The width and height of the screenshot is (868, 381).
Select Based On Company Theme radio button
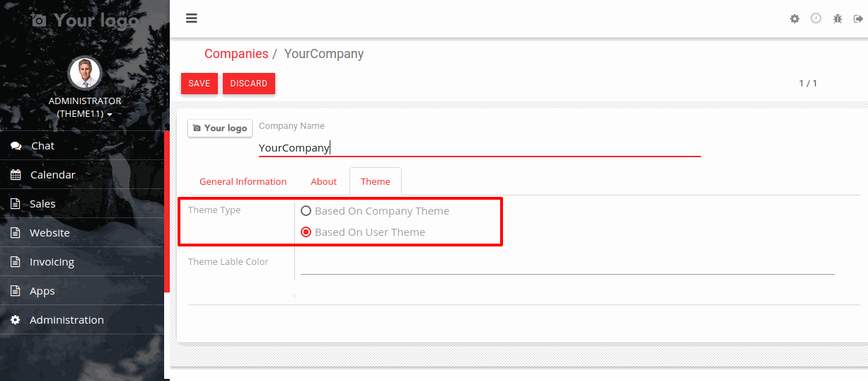tap(306, 211)
